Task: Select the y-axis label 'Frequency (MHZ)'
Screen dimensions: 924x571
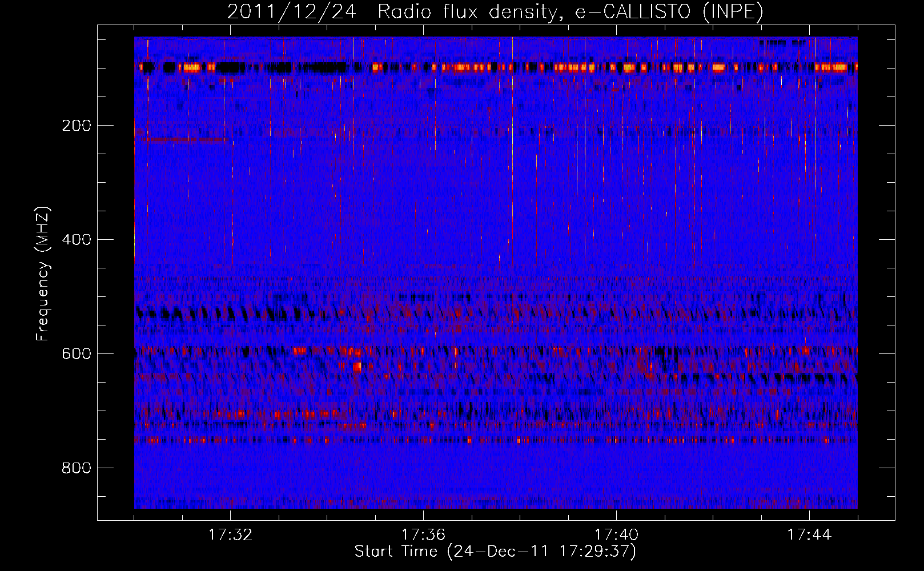Action: point(43,274)
